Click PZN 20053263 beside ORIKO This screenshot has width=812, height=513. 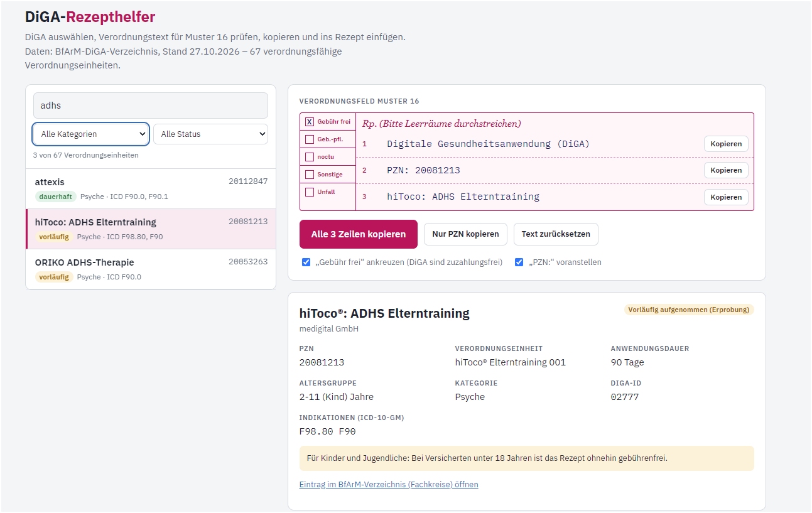(x=248, y=262)
